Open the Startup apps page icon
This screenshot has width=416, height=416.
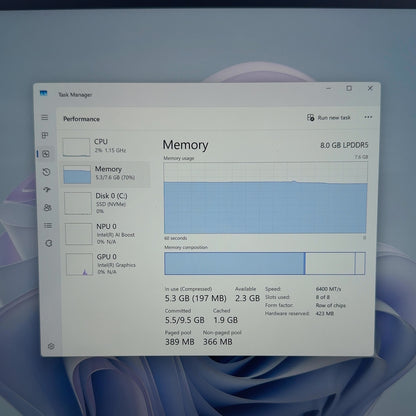(x=47, y=190)
